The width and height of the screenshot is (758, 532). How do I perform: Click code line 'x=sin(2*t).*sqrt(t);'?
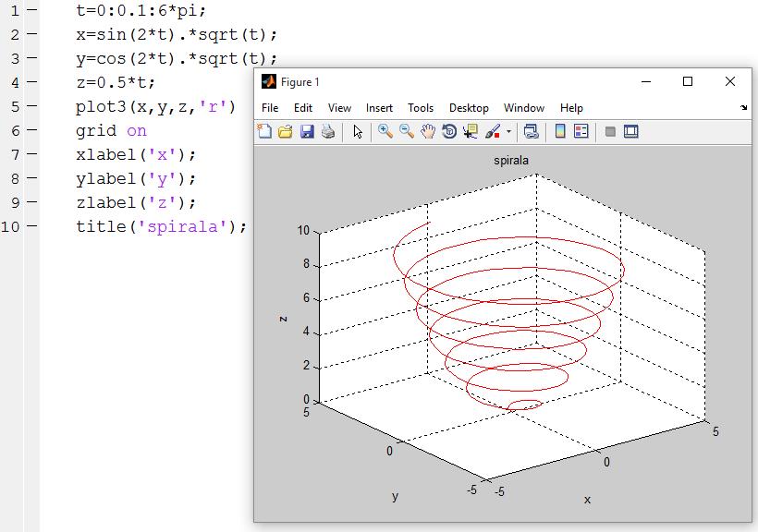(177, 35)
